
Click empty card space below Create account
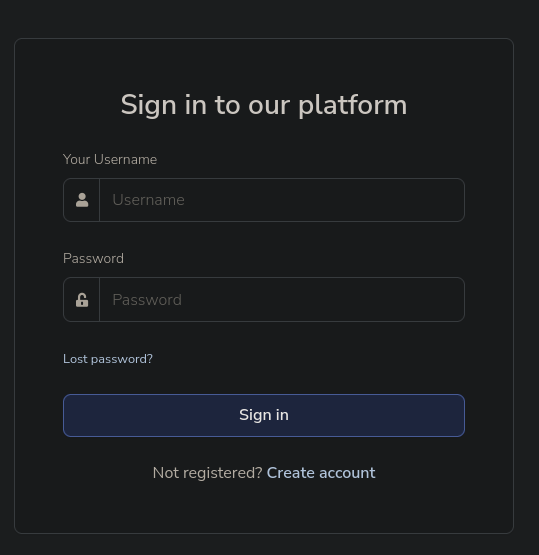pos(264,506)
